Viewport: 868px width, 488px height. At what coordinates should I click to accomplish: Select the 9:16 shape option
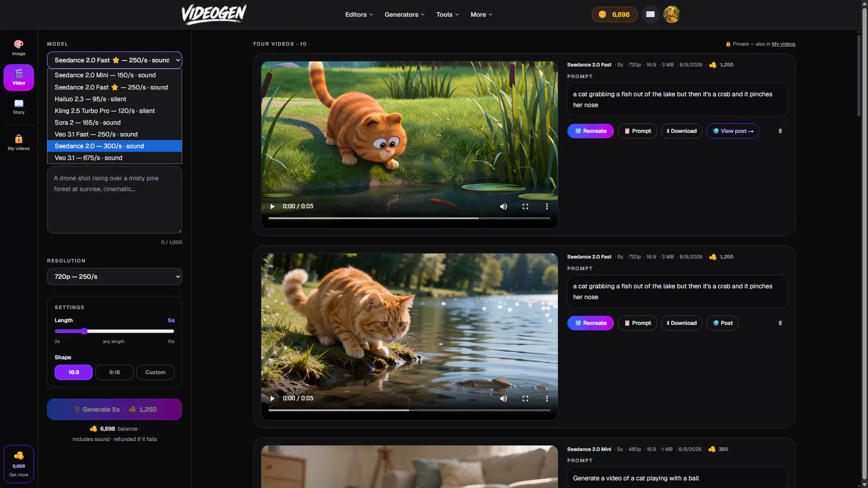tap(114, 372)
